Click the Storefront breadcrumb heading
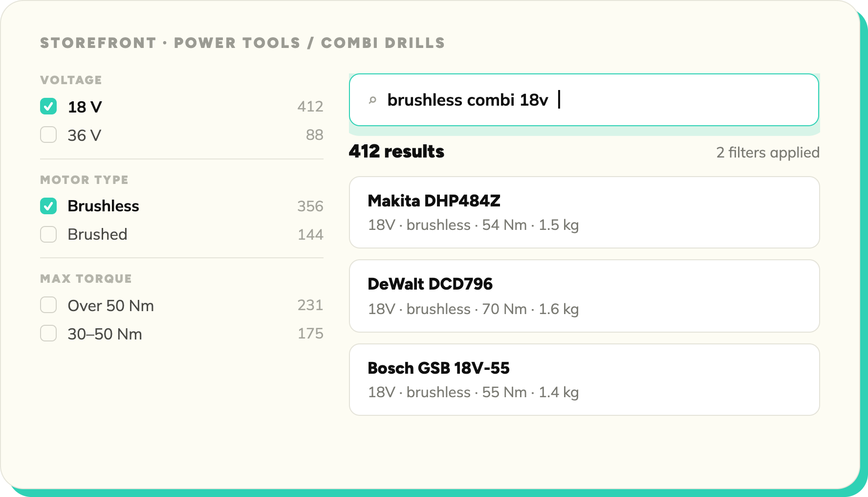Screen dimensions: 868x497 242,43
